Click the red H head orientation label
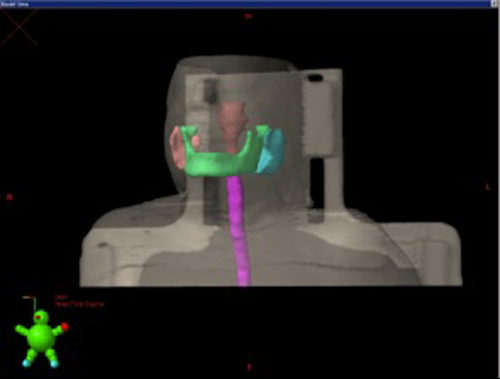This screenshot has height=379, width=500. (x=248, y=16)
